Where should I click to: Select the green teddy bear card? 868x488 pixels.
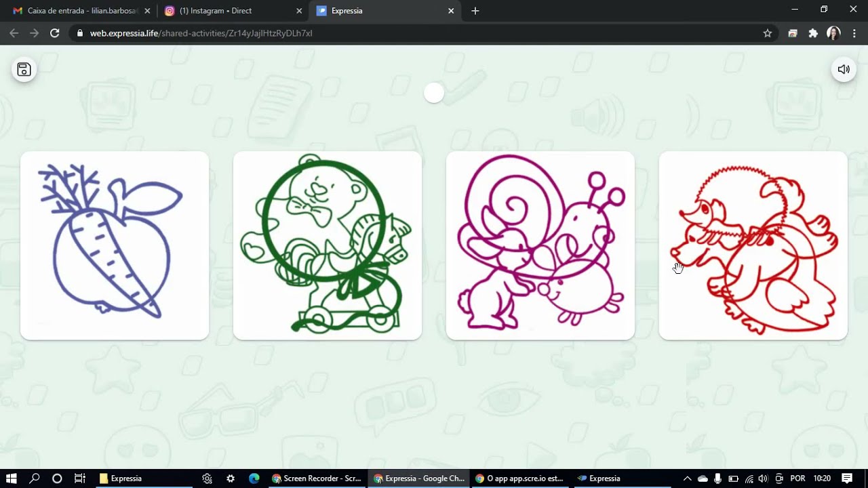pos(328,245)
